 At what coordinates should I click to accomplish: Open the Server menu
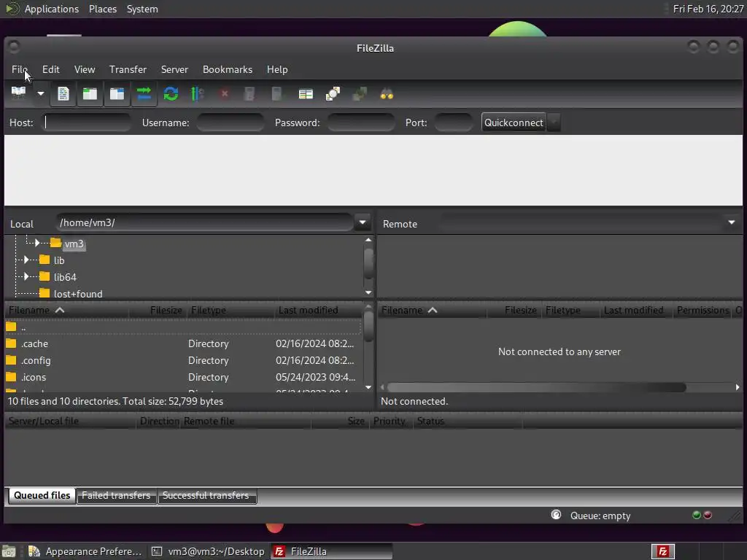pyautogui.click(x=174, y=69)
